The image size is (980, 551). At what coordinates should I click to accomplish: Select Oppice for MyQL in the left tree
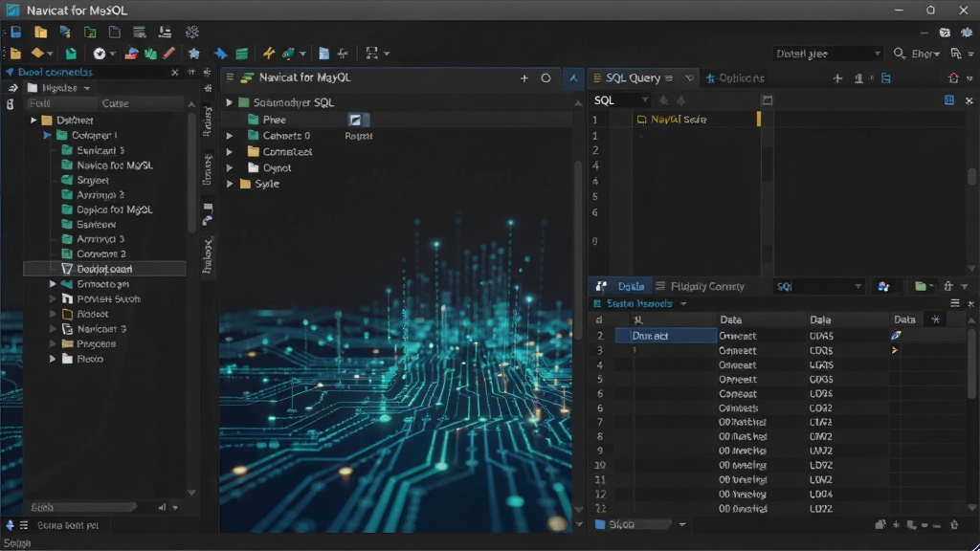115,209
